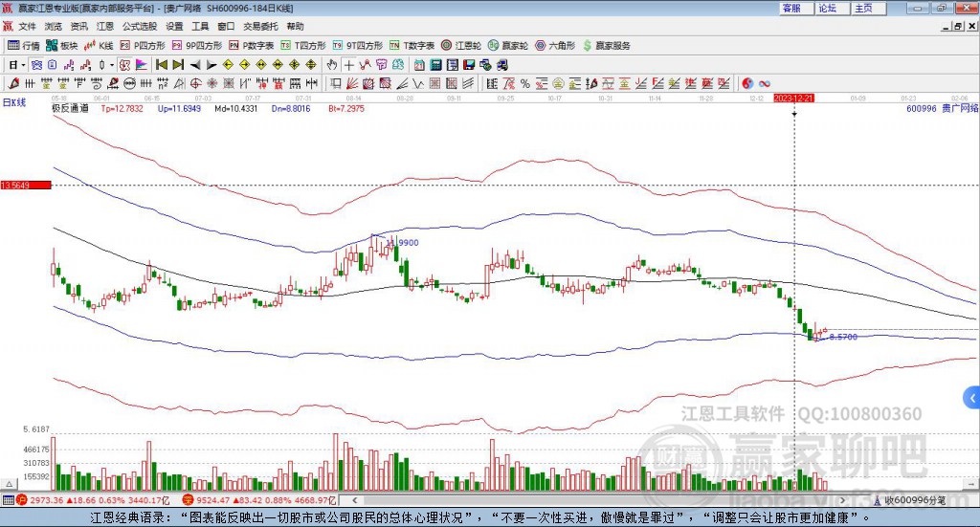
Task: Open the 行情 market quotes view
Action: 24,45
